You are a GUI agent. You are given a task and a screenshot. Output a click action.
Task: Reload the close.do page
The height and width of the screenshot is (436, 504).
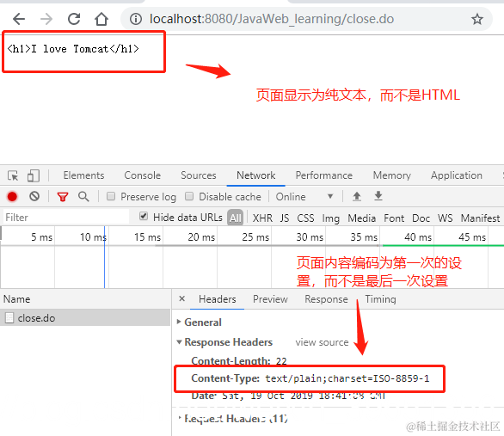(x=74, y=19)
